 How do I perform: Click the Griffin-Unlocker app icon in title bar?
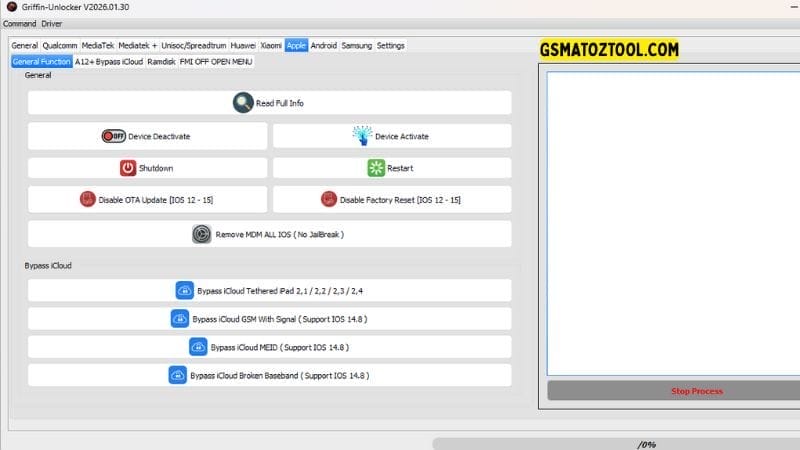(x=11, y=7)
